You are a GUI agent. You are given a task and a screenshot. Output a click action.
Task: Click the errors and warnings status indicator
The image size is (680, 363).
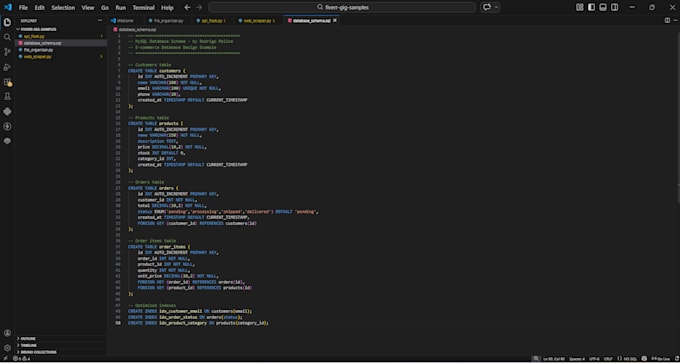click(22, 359)
